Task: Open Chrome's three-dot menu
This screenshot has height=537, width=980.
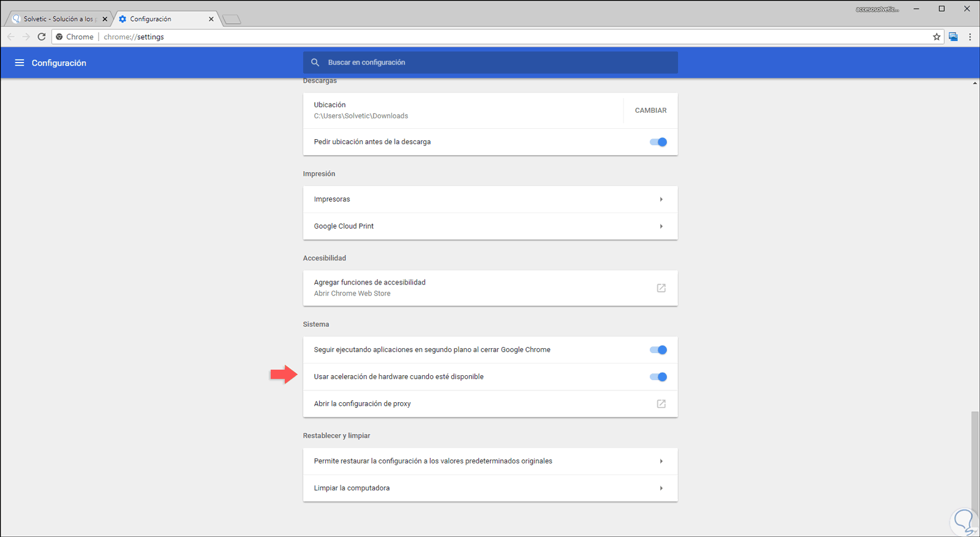Action: [x=970, y=37]
